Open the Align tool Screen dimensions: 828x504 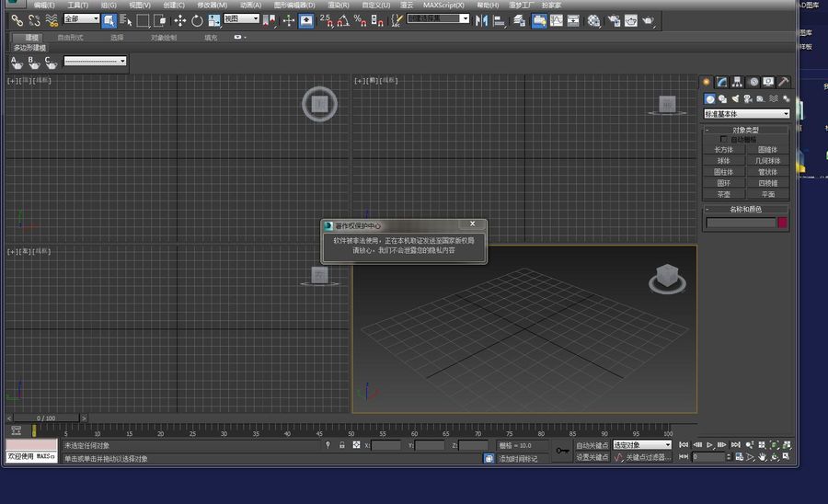click(499, 20)
